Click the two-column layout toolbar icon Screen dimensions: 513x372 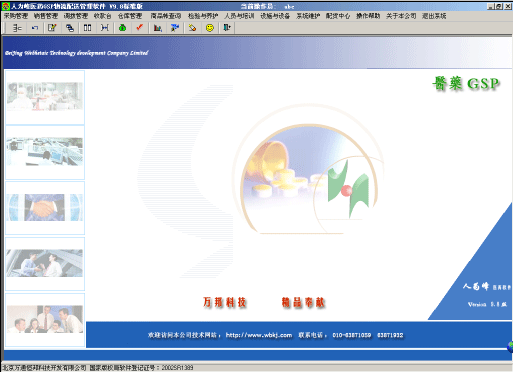pyautogui.click(x=87, y=28)
